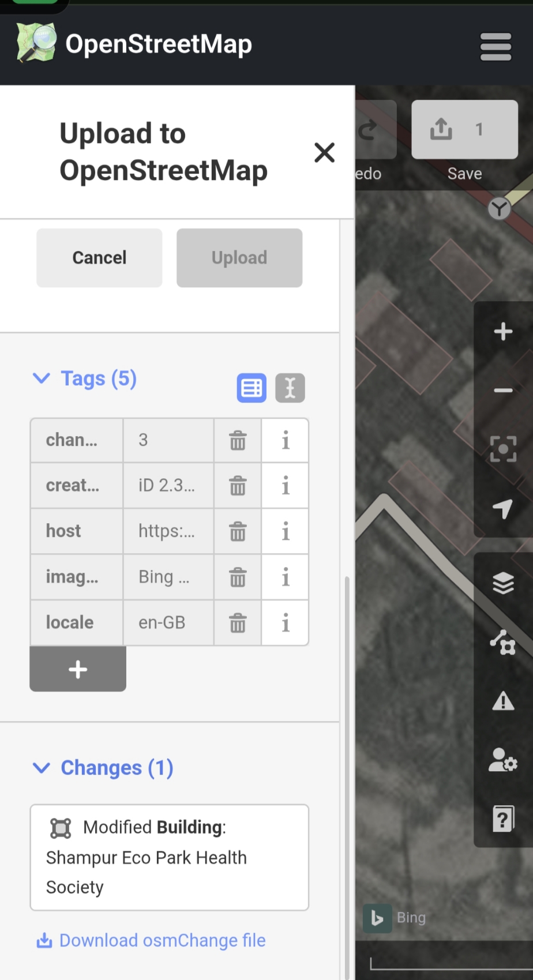Delete the host tag
Screen dimensions: 533x980
[x=238, y=531]
